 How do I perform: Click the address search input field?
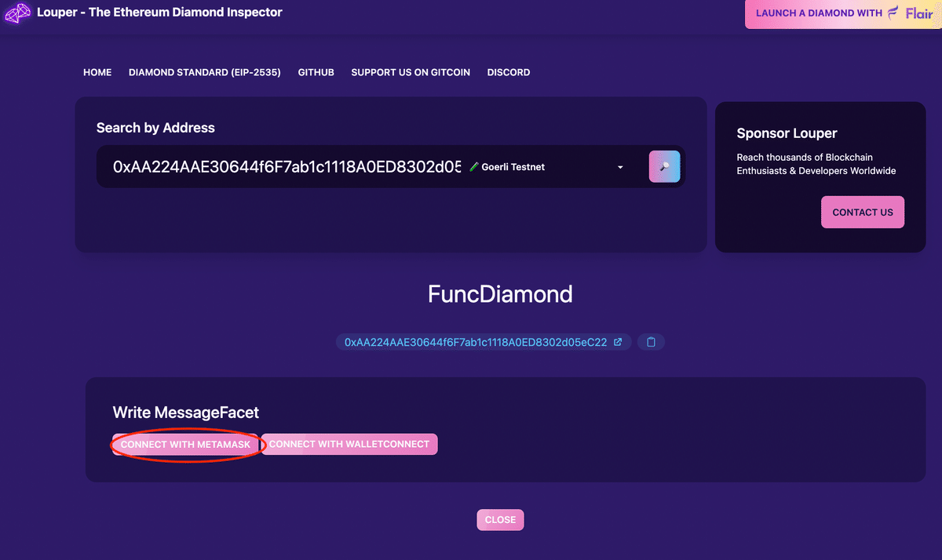[287, 167]
